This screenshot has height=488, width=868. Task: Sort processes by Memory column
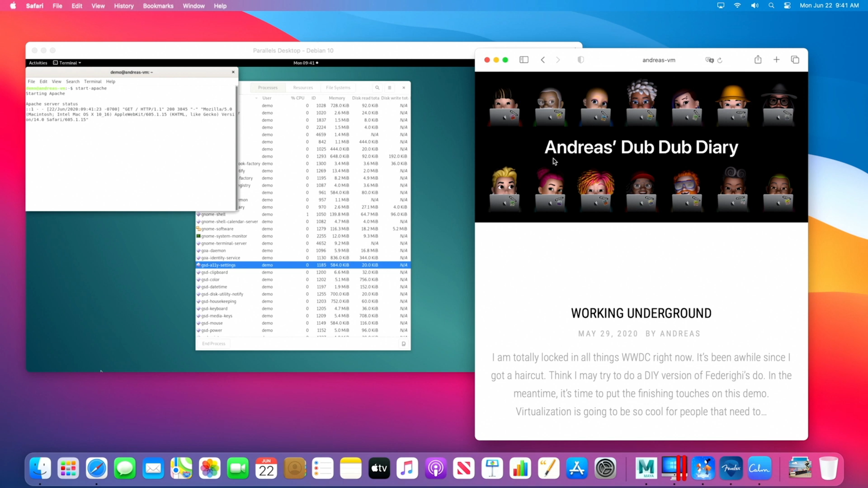(x=336, y=98)
